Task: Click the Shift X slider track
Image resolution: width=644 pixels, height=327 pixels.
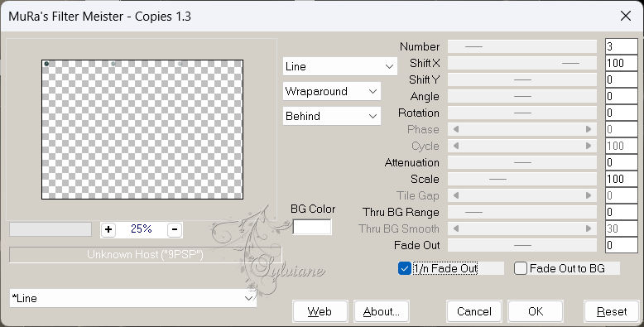Action: pos(522,63)
